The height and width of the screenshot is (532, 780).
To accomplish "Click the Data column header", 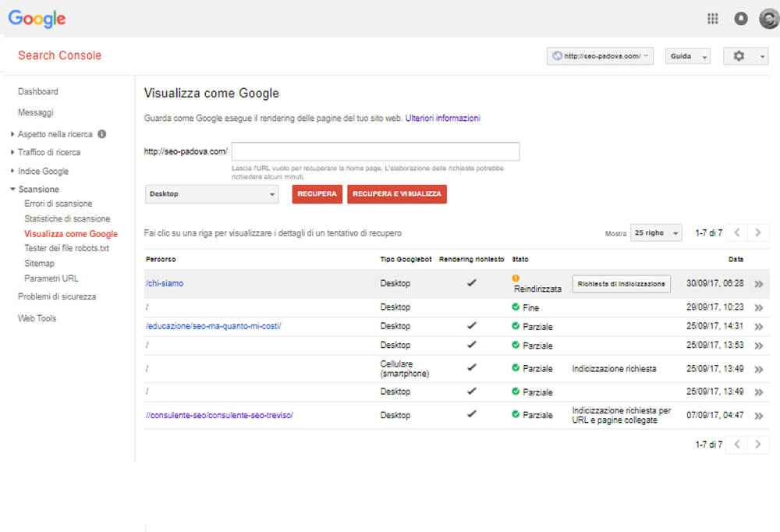I will click(736, 259).
